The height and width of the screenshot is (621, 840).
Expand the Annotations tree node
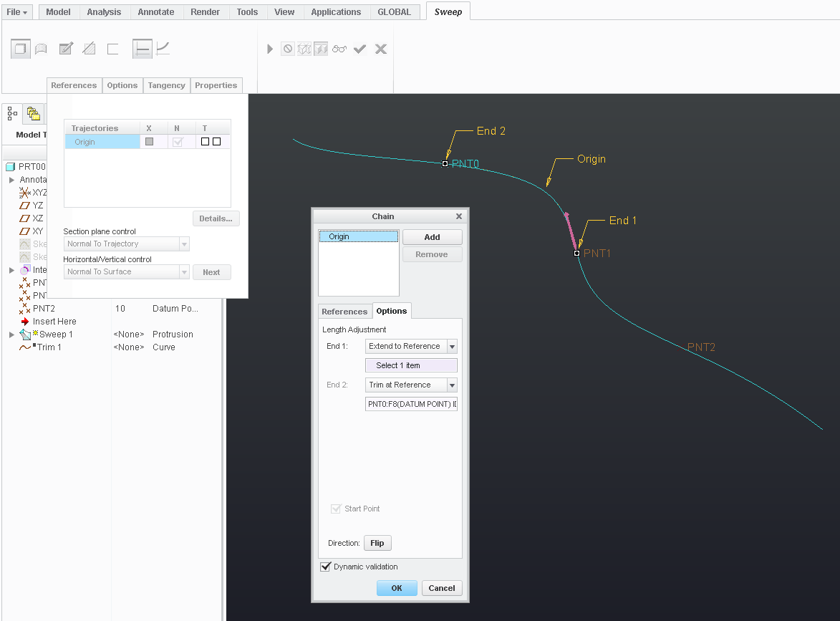click(11, 180)
